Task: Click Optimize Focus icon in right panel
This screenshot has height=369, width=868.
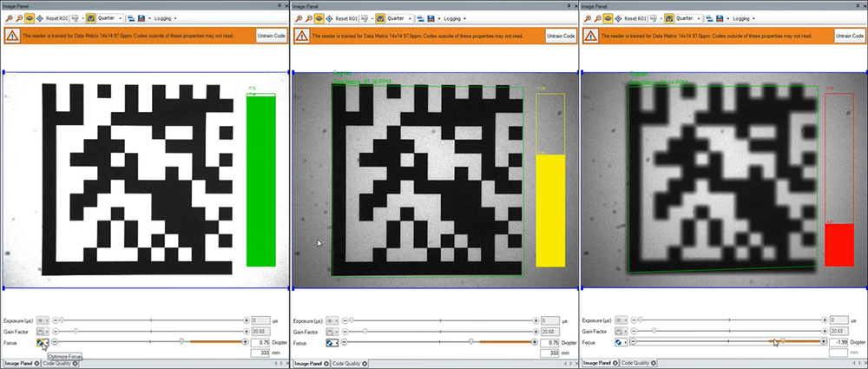Action: coord(621,343)
